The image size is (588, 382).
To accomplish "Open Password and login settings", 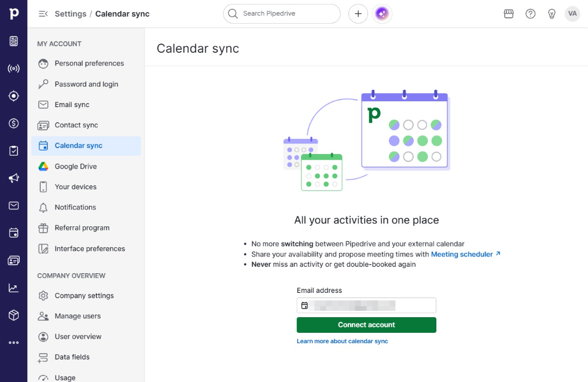I will point(86,84).
